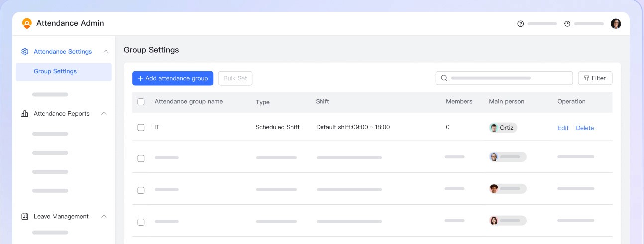Click the Group Settings page heading
This screenshot has width=644, height=244.
[x=151, y=50]
